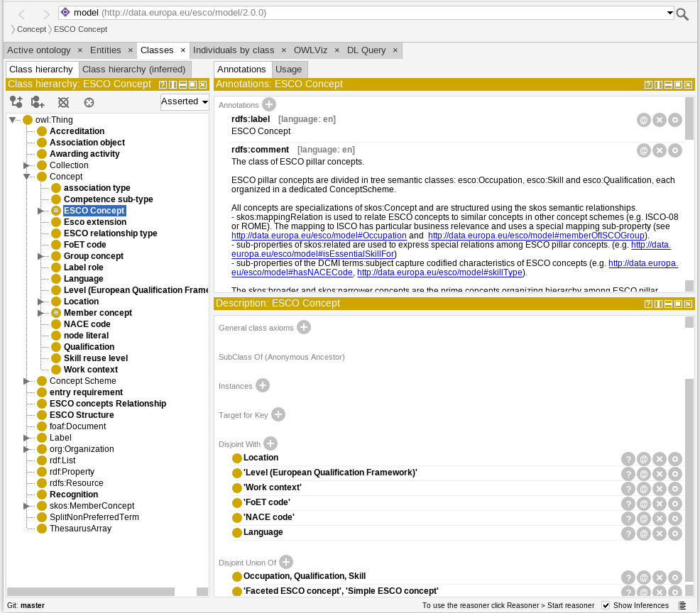Viewport: 700px width, 613px height.
Task: Add a Target for Key
Action: tap(278, 414)
